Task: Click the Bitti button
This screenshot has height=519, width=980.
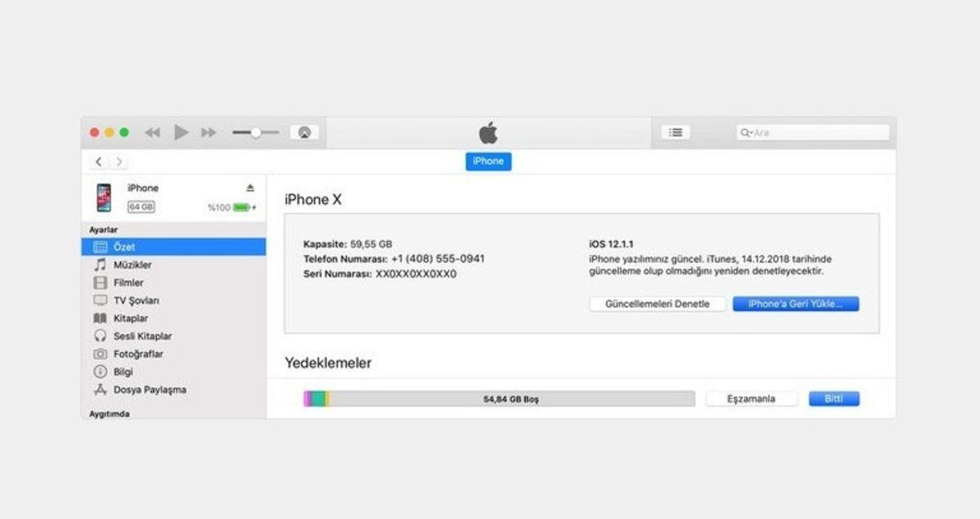Action: click(833, 397)
